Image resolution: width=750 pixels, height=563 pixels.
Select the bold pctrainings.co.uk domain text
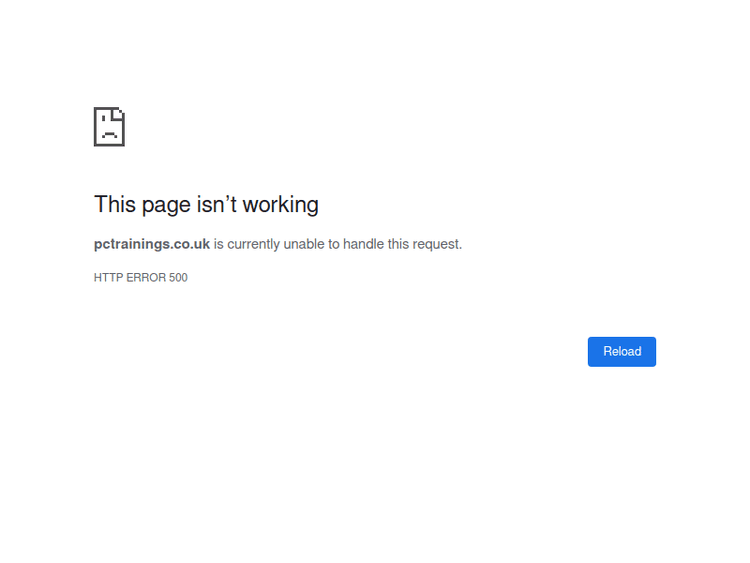click(152, 244)
